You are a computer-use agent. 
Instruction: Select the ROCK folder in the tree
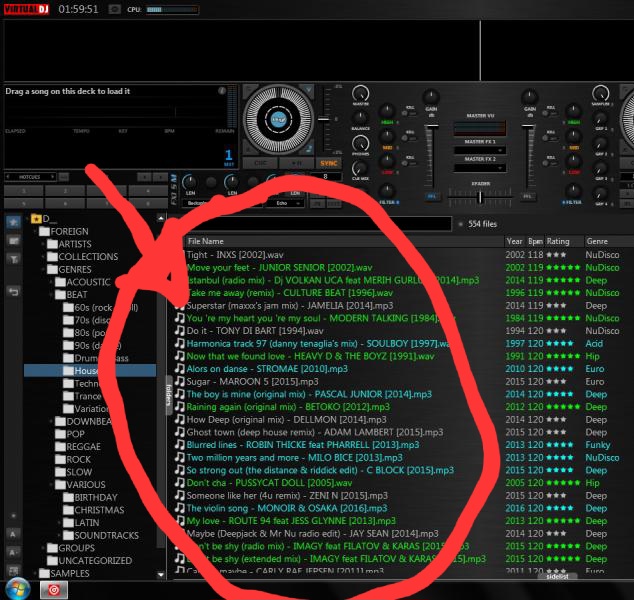73,459
